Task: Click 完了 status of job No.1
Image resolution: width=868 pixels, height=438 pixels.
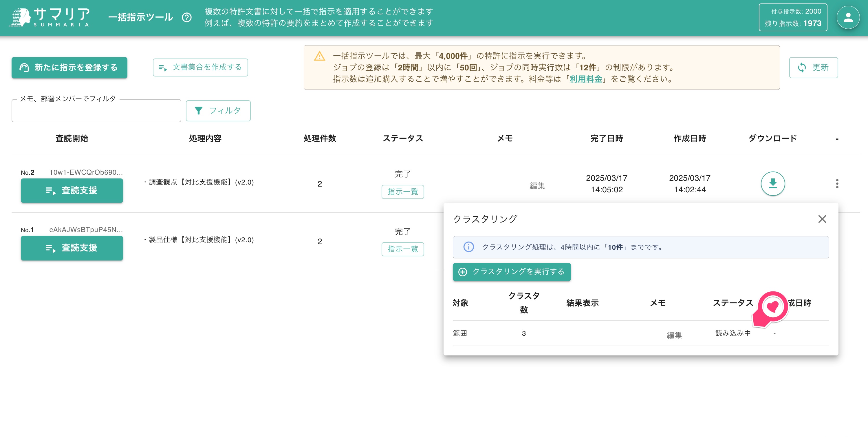Action: [x=403, y=232]
